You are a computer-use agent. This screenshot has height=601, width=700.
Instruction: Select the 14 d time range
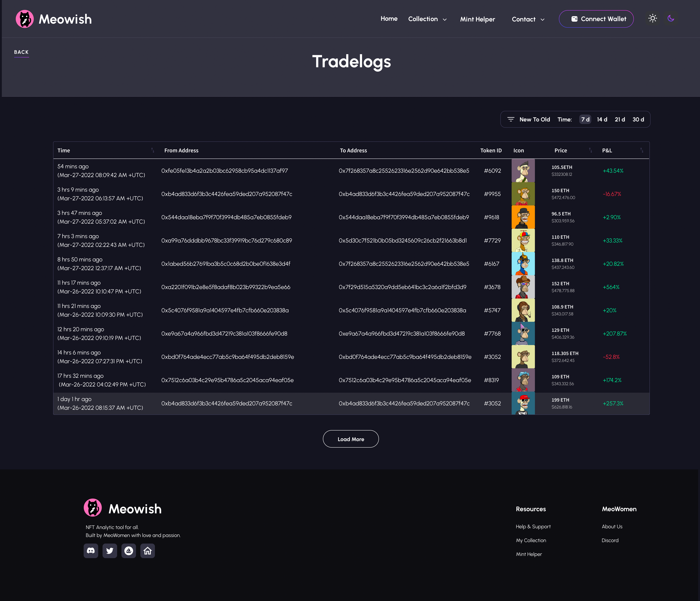[x=602, y=119]
